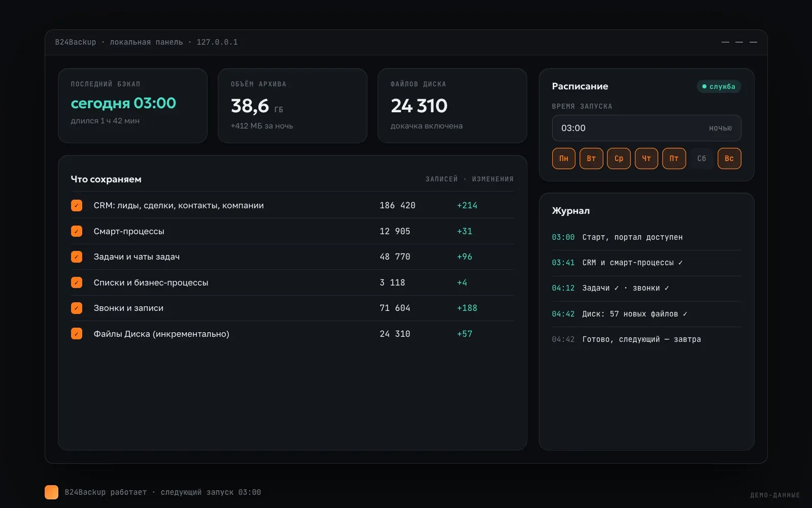Image resolution: width=812 pixels, height=508 pixels.
Task: Click record count 3 118
Action: [392, 282]
